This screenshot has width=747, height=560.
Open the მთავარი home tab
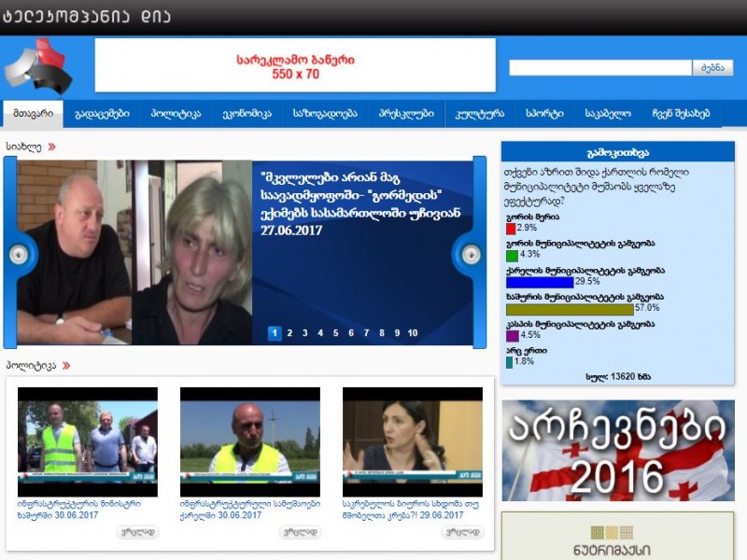pos(33,113)
